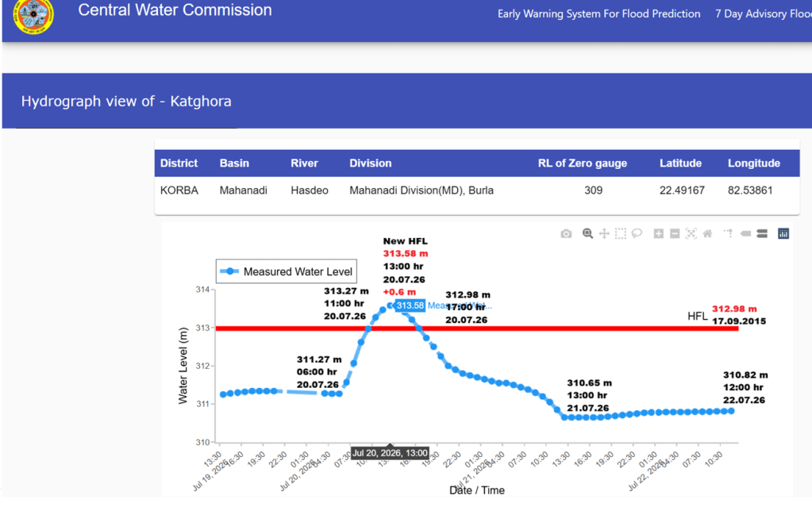Click the Central Water Commission title
812x507 pixels.
[175, 10]
